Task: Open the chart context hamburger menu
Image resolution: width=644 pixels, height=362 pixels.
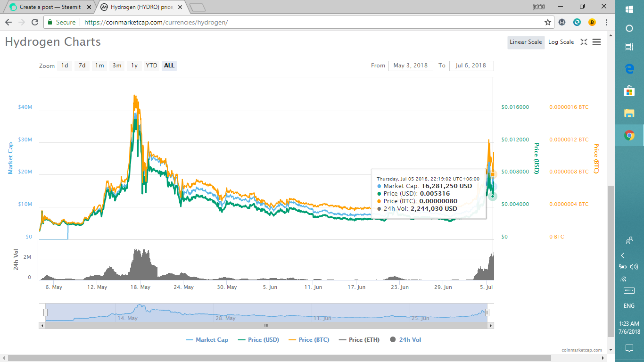Action: pyautogui.click(x=596, y=42)
